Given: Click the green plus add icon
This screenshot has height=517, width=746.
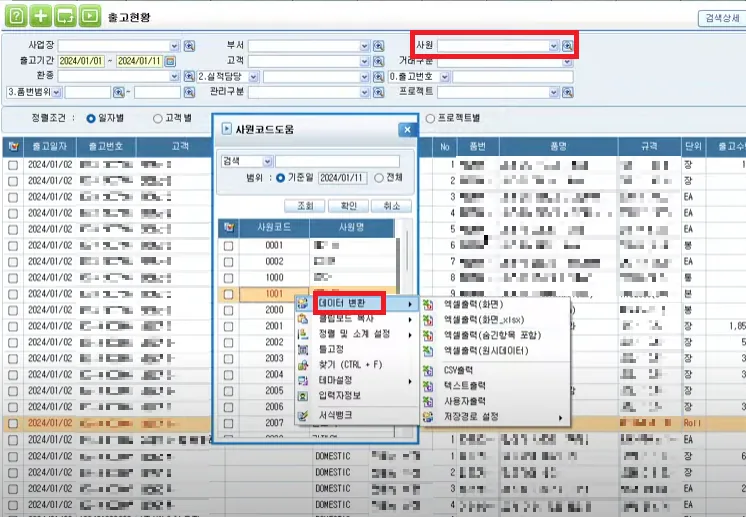Looking at the screenshot, I should pyautogui.click(x=40, y=17).
